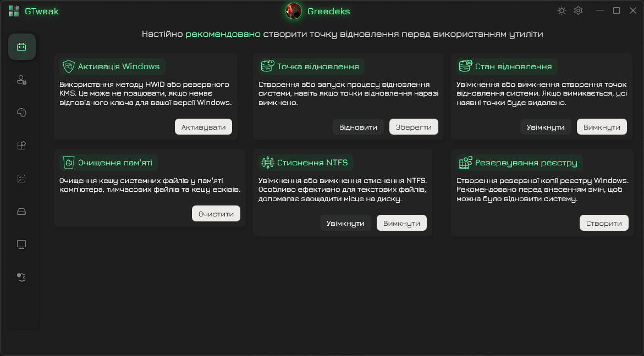Open the monitor icon section
The height and width of the screenshot is (356, 644).
click(22, 244)
